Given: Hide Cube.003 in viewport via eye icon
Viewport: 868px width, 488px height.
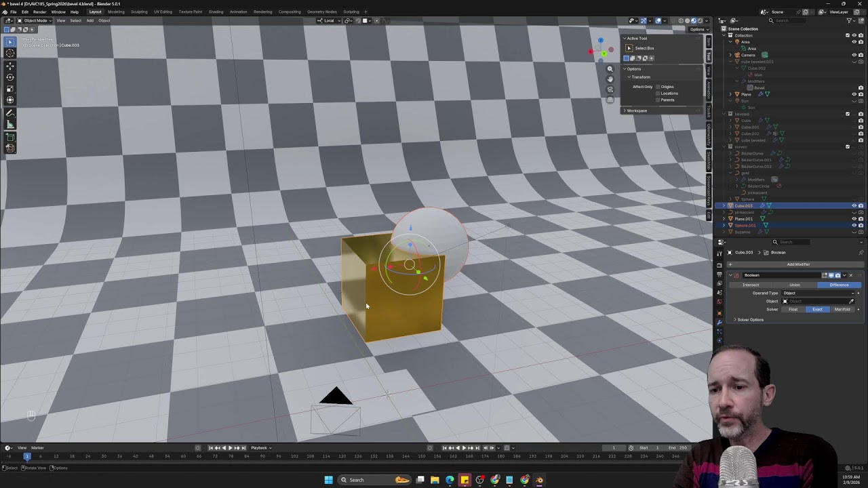Looking at the screenshot, I should (x=854, y=206).
